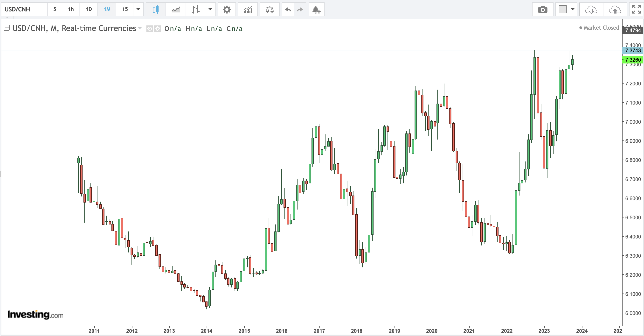Click the 2017 label on time axis

point(319,331)
